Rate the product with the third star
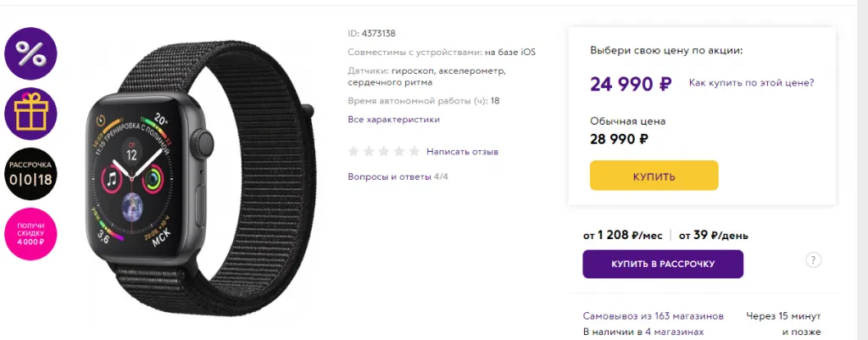Viewport: 868px width, 340px height. coord(384,152)
